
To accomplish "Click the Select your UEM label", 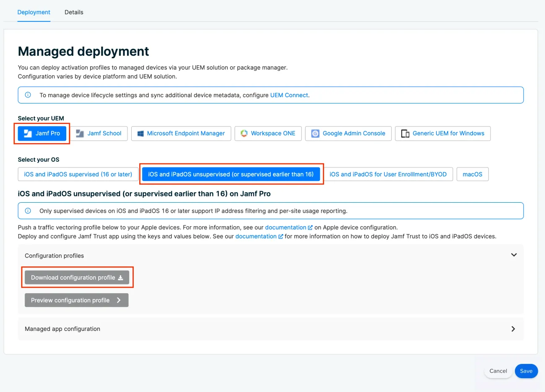I will click(x=41, y=119).
